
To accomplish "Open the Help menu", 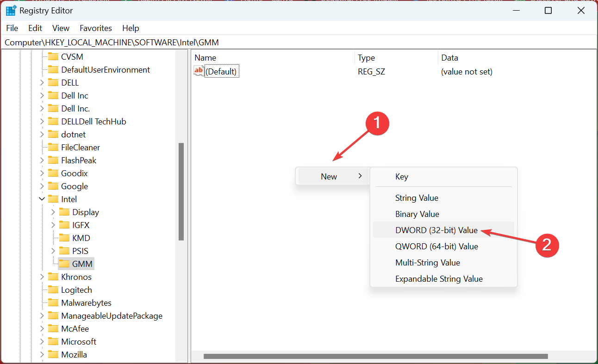I will tap(131, 28).
